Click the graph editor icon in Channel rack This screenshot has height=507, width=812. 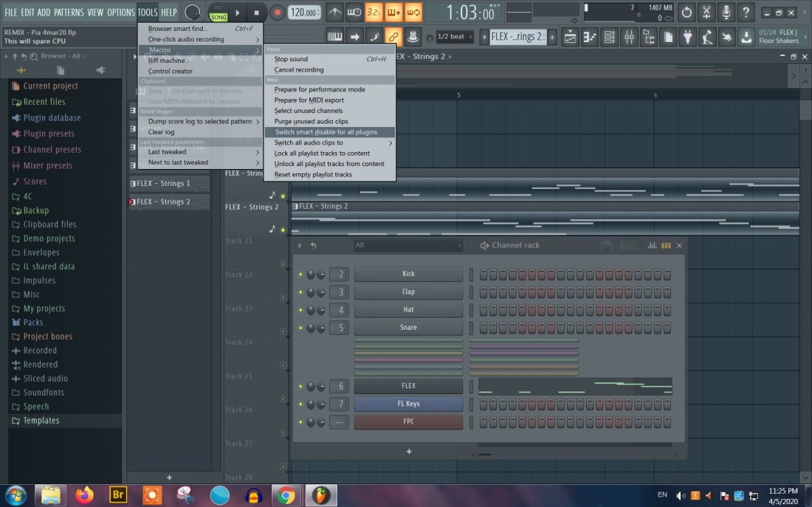click(653, 246)
